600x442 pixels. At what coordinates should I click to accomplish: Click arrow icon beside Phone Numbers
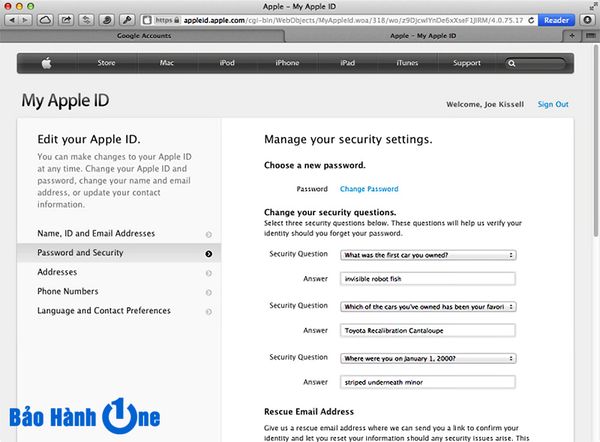pyautogui.click(x=208, y=291)
